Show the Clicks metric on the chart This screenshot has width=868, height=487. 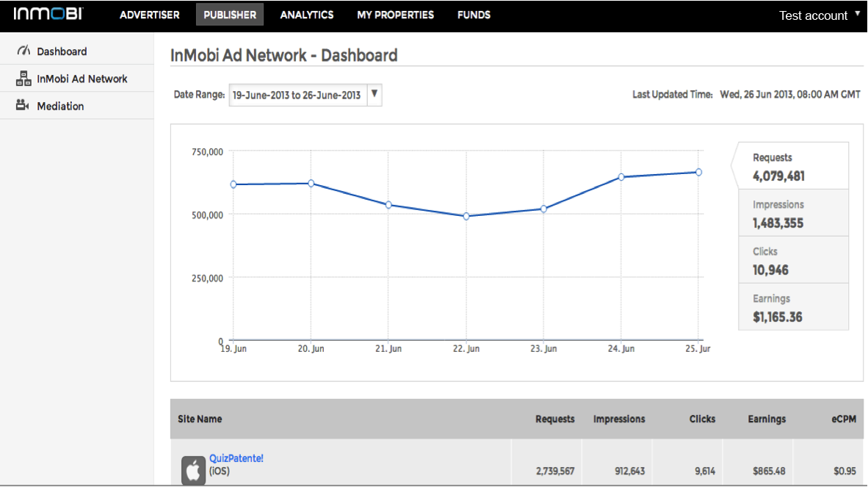pyautogui.click(x=793, y=260)
